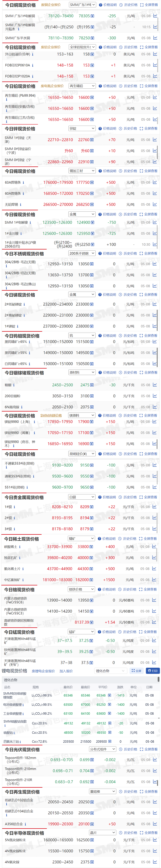Show info tooltip for 镁锭9990(闻喜)
Image resolution: width=161 pixels, height=868 pixels.
tap(34, 433)
